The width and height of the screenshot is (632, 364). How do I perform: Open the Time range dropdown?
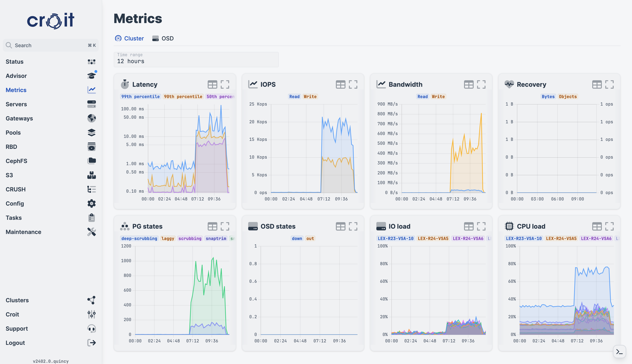click(x=196, y=59)
